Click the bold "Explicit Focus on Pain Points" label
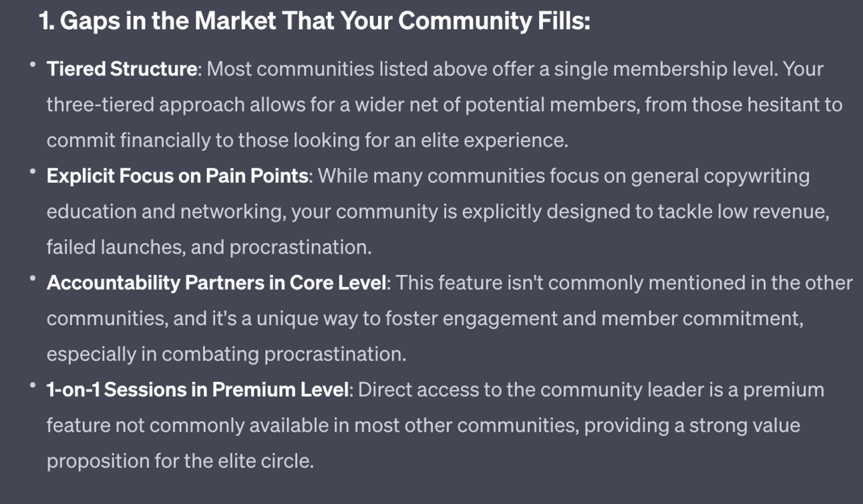 (x=177, y=176)
